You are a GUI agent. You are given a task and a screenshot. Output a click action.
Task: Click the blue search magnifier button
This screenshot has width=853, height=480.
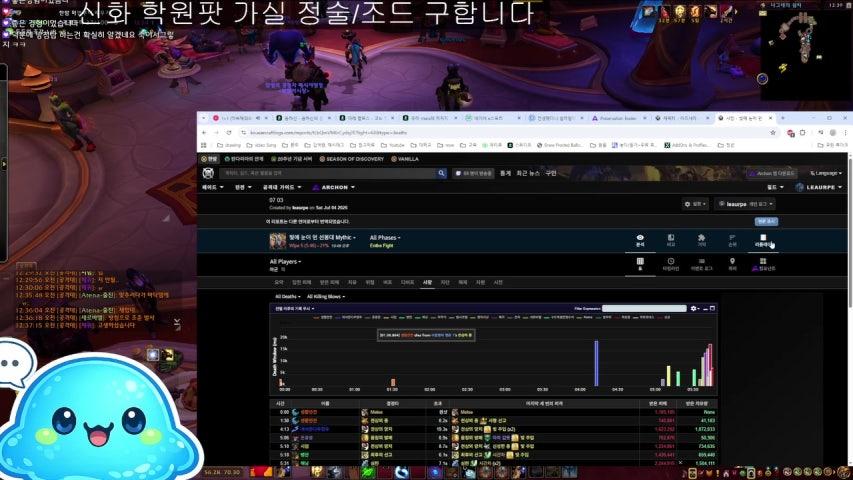442,173
